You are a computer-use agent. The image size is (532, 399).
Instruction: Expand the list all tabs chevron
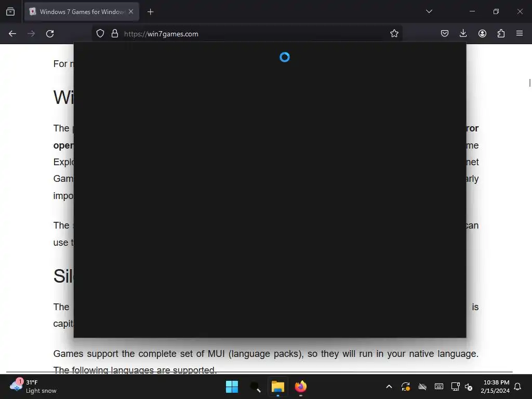coord(429,11)
